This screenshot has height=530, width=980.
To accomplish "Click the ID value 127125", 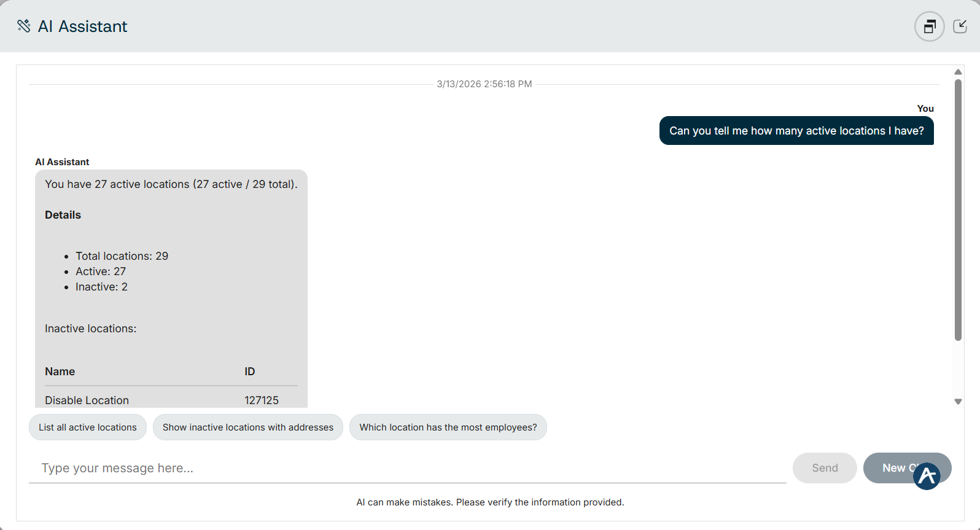I will pyautogui.click(x=262, y=400).
